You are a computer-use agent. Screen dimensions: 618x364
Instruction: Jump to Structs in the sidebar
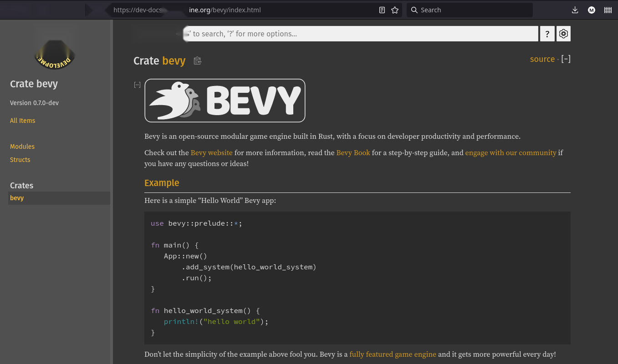20,160
